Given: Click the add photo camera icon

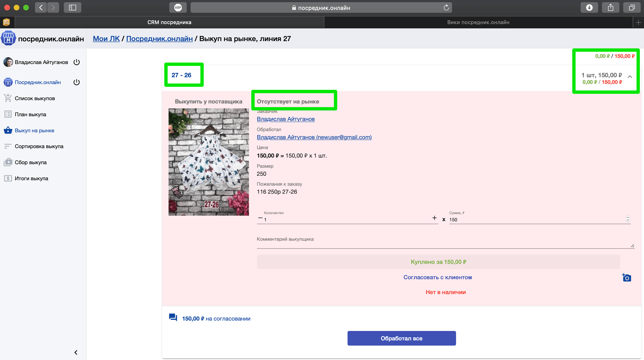Looking at the screenshot, I should [627, 278].
